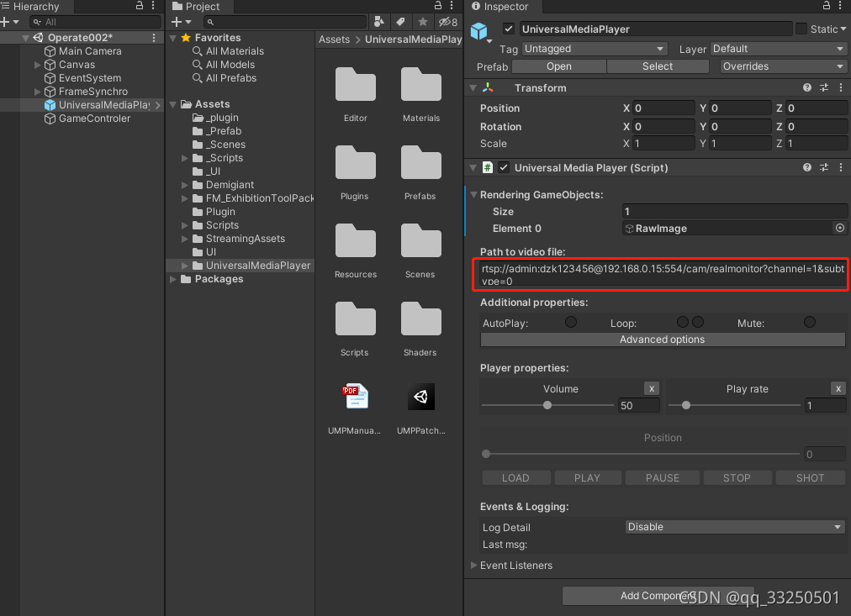Image resolution: width=851 pixels, height=616 pixels.
Task: Click the hidden packages count icon
Action: click(446, 21)
